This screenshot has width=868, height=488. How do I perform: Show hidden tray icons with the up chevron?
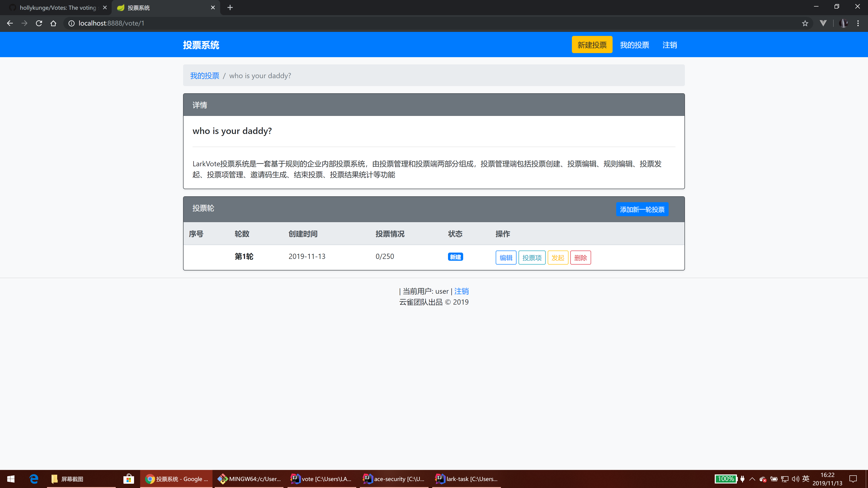[752, 479]
